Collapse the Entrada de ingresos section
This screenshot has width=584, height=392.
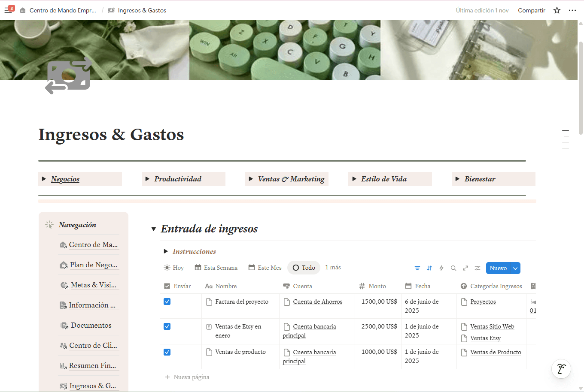[153, 229]
